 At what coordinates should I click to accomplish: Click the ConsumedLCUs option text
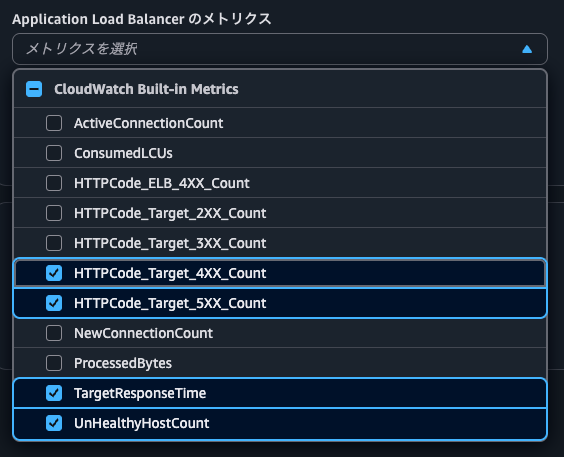123,153
